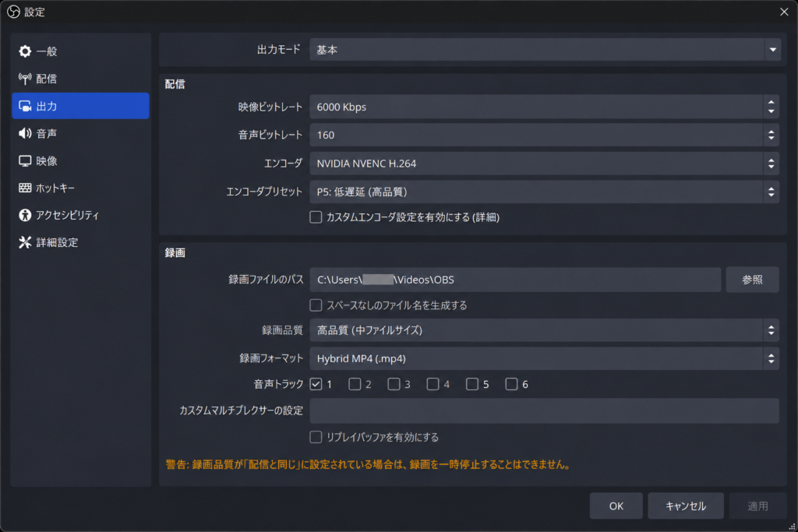Enable audio track 5 checkbox
The width and height of the screenshot is (798, 532).
coord(471,384)
